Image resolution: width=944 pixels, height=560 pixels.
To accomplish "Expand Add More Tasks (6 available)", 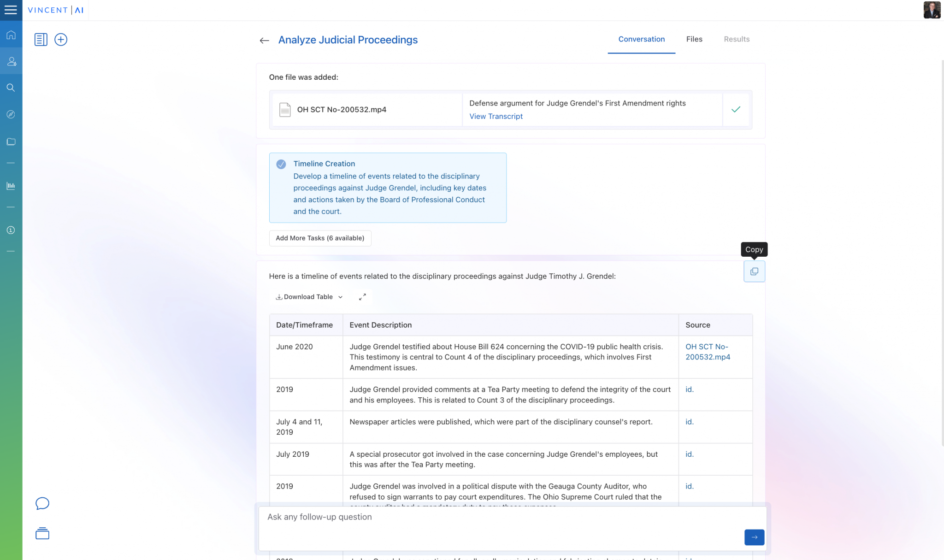I will click(x=320, y=238).
